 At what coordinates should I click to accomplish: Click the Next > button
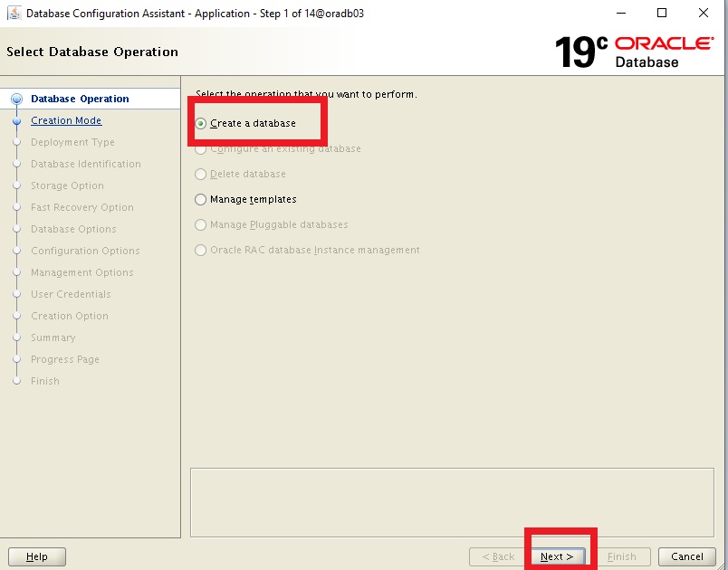557,556
